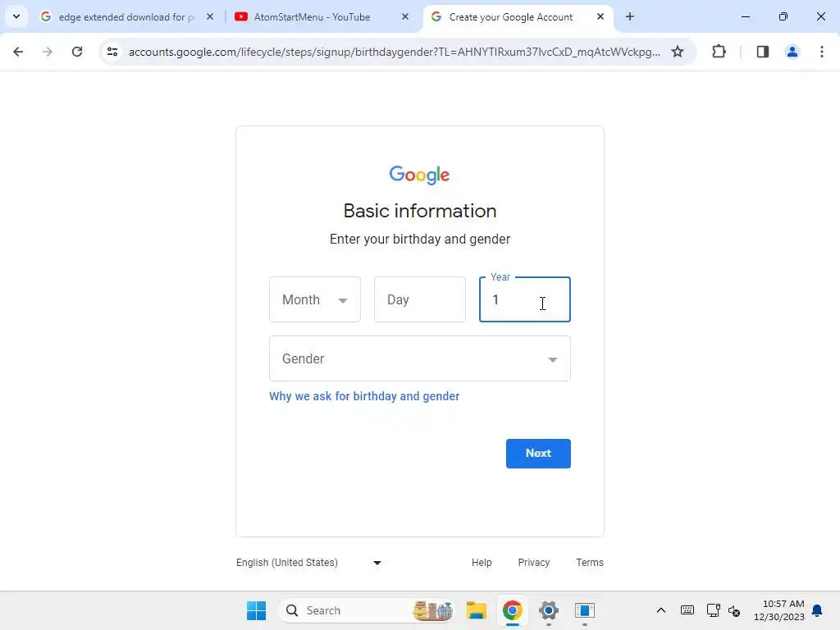Open the English (United States) language selector
The image size is (840, 630).
click(x=309, y=563)
